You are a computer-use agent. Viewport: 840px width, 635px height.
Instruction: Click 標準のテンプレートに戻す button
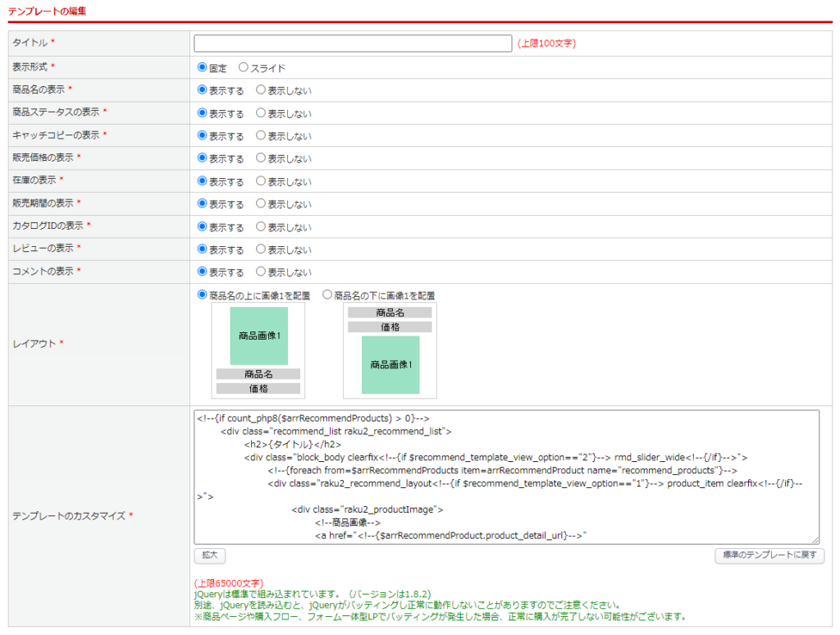pyautogui.click(x=769, y=555)
